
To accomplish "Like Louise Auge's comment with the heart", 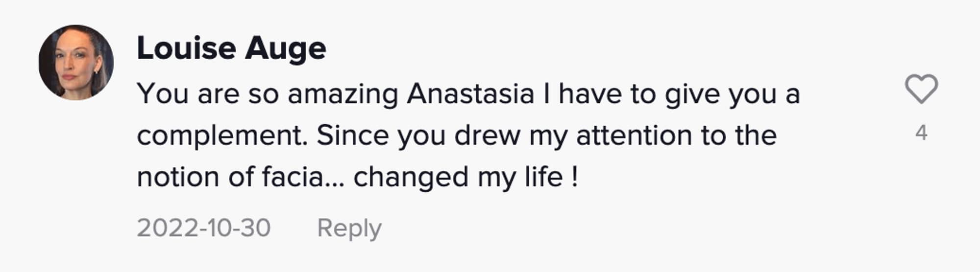I will coord(921,89).
